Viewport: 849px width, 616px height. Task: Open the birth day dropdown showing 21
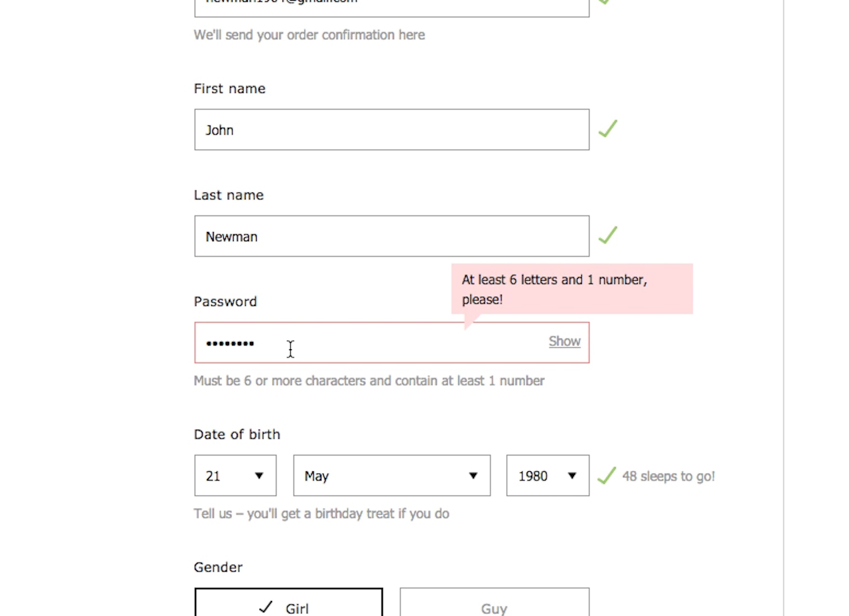click(x=235, y=476)
